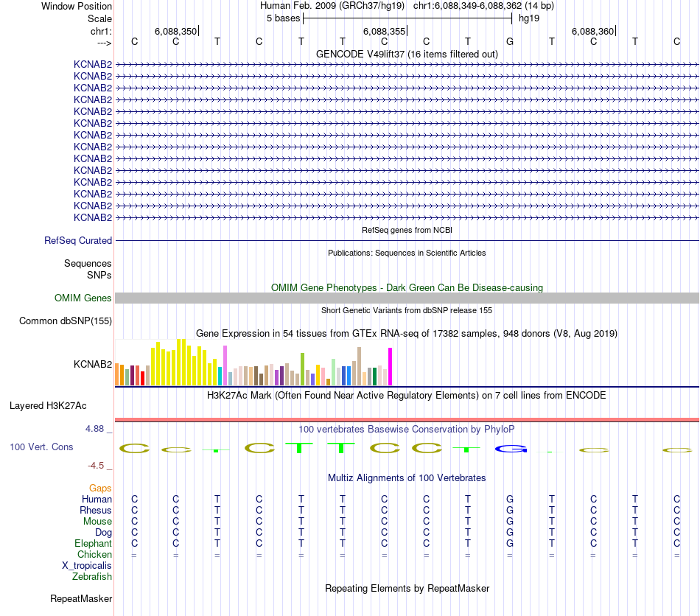Open the Repeating Elements by RepeatMasker title
Viewport: 700px width, 616px height.
(407, 589)
